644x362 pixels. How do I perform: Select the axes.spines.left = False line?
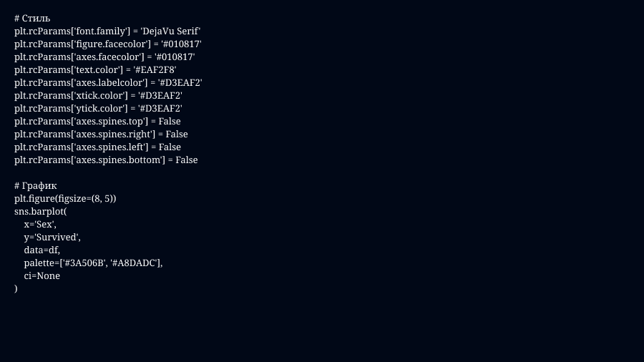(x=97, y=147)
